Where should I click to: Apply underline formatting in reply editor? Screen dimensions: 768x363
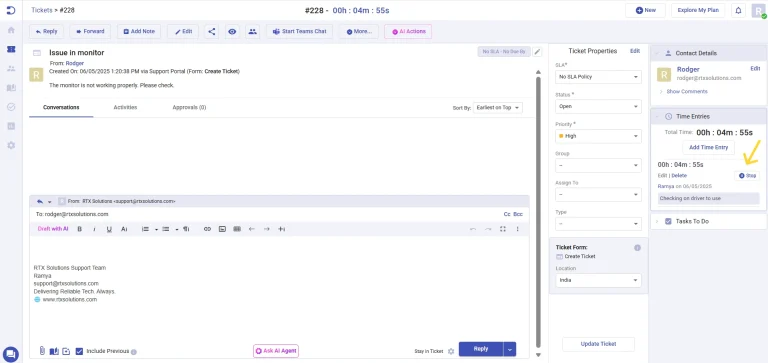[x=109, y=229]
